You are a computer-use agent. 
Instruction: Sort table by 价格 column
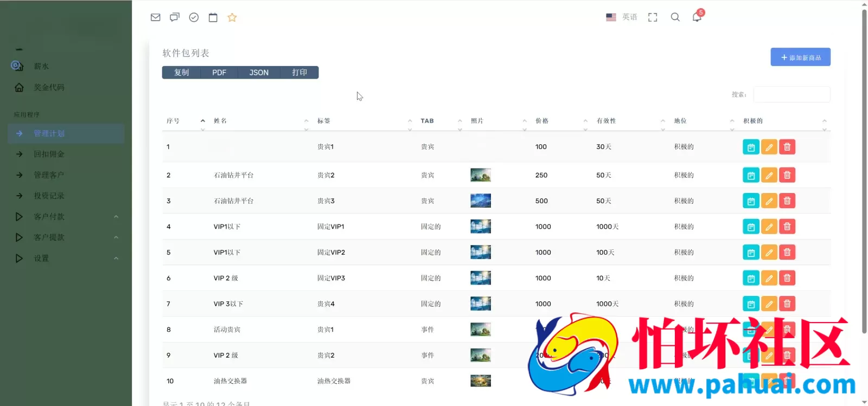tap(561, 121)
